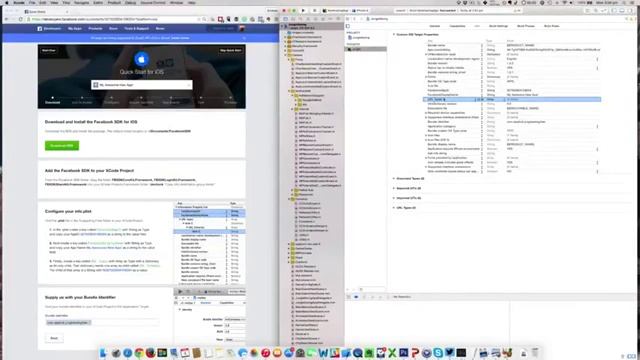Open iTunes from the Dock
The width and height of the screenshot is (640, 360).
click(265, 353)
